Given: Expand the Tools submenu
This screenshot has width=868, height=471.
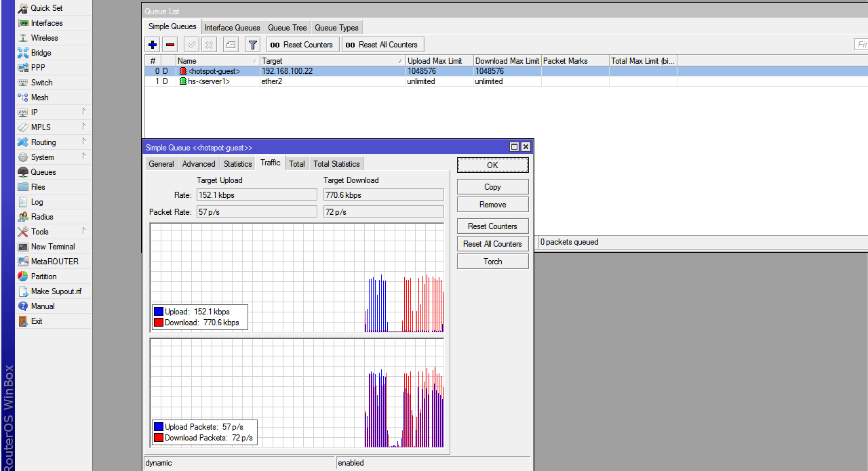Looking at the screenshot, I should pos(85,231).
